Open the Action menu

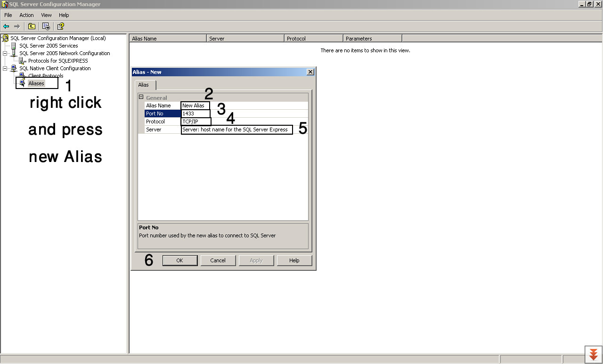coord(26,15)
